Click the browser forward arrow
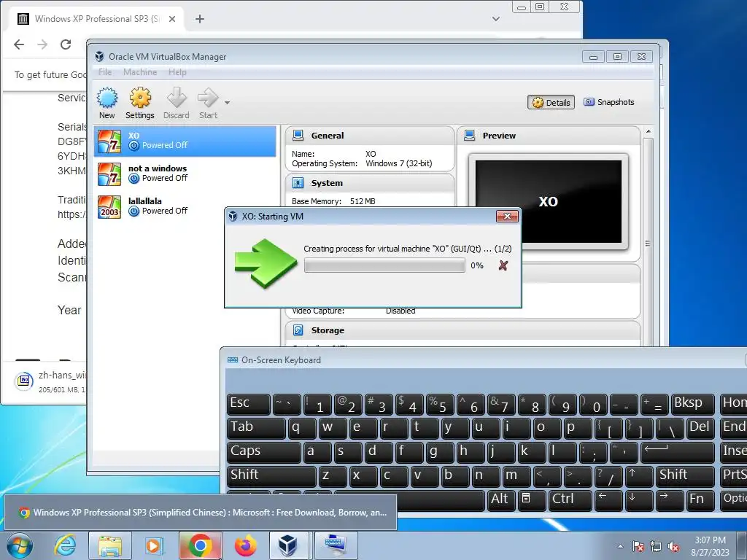 tap(42, 44)
